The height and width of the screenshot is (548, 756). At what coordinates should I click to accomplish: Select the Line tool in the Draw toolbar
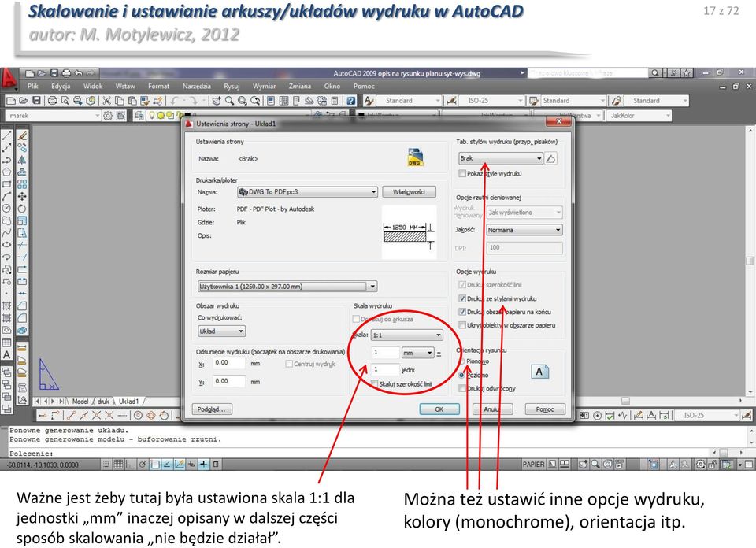7,135
